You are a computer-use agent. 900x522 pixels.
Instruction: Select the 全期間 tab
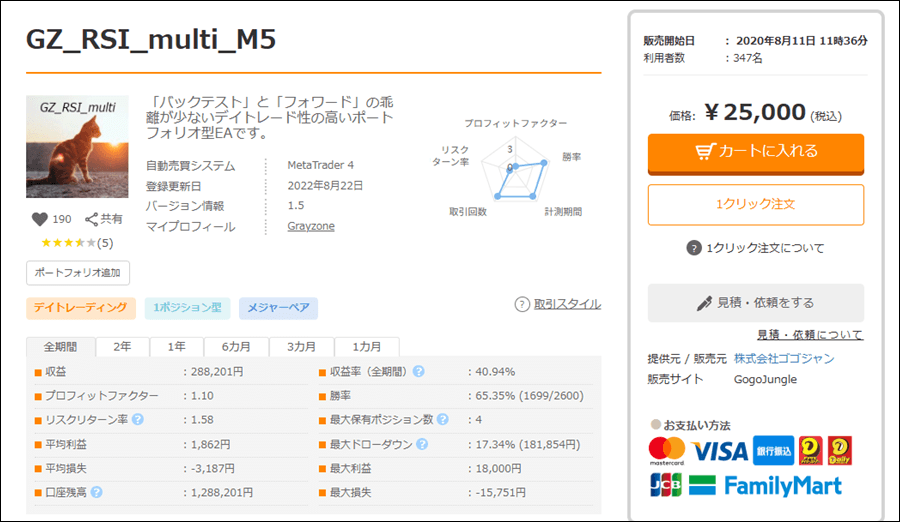click(x=60, y=347)
